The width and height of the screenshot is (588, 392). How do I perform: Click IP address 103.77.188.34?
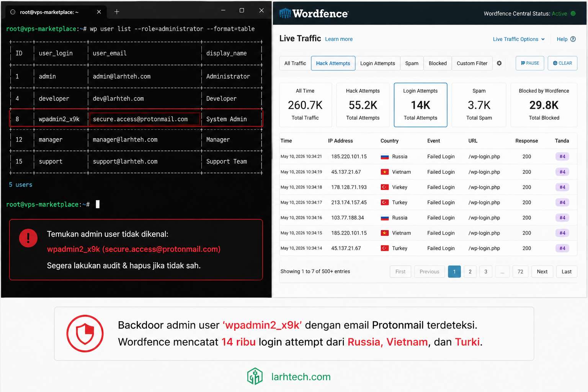348,218
